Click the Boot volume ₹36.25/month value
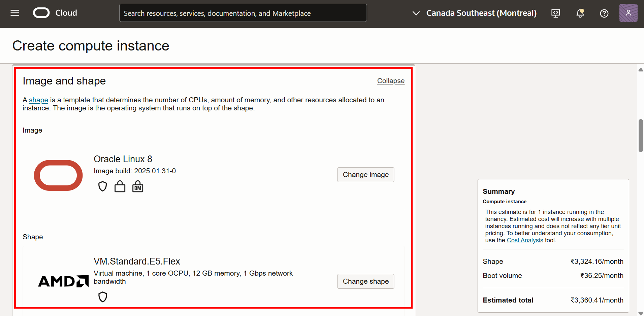 (602, 276)
